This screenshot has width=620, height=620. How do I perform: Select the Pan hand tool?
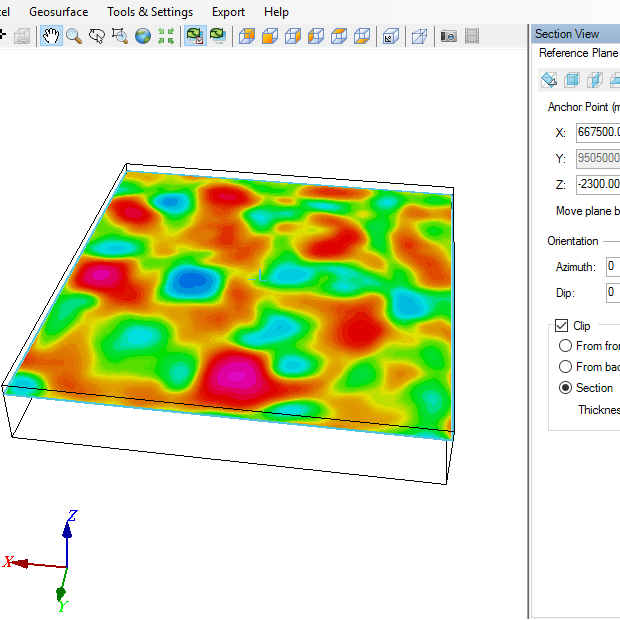[50, 36]
